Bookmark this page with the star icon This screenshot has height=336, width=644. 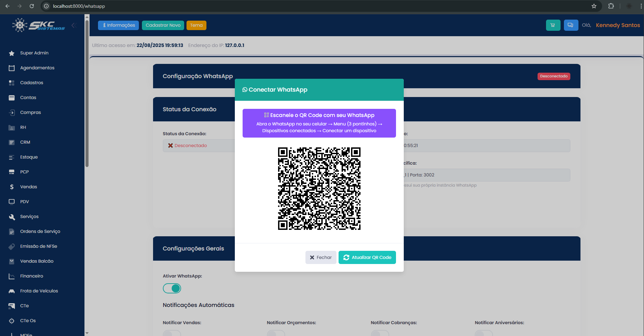coord(594,6)
